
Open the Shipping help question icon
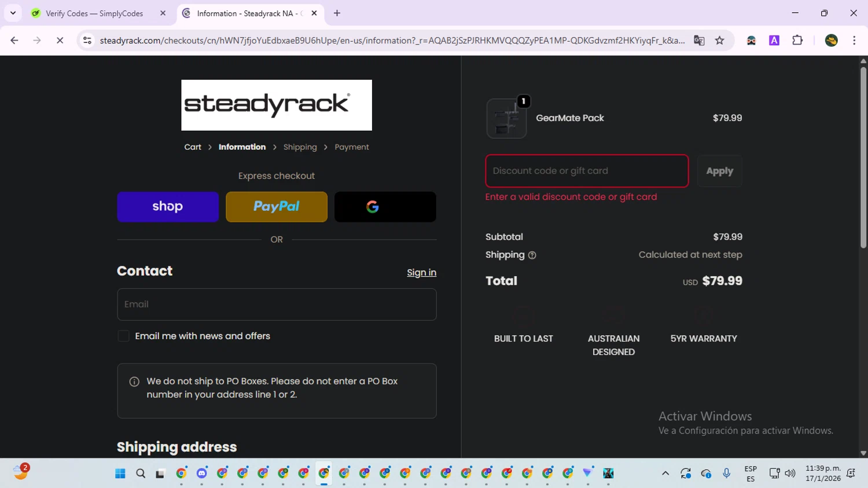[532, 255]
